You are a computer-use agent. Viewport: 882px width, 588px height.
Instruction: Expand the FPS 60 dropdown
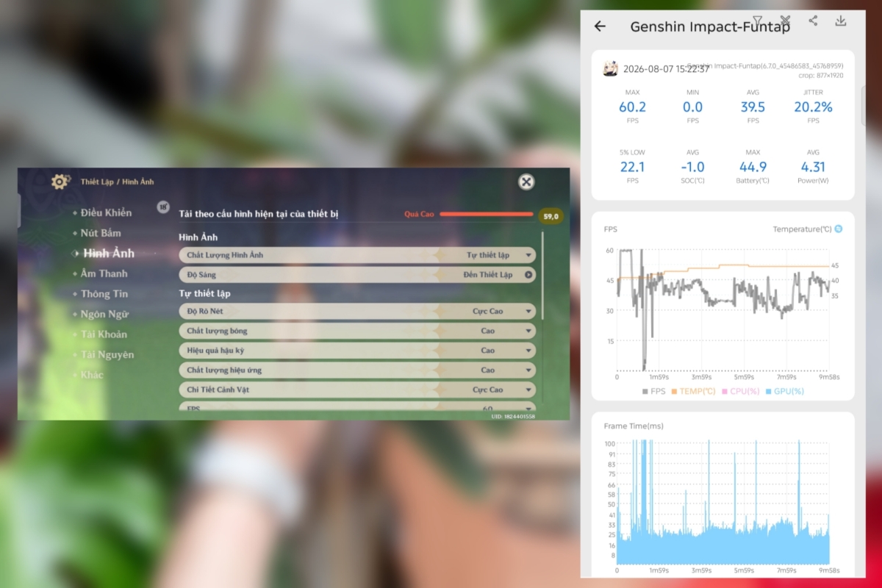pos(357,407)
